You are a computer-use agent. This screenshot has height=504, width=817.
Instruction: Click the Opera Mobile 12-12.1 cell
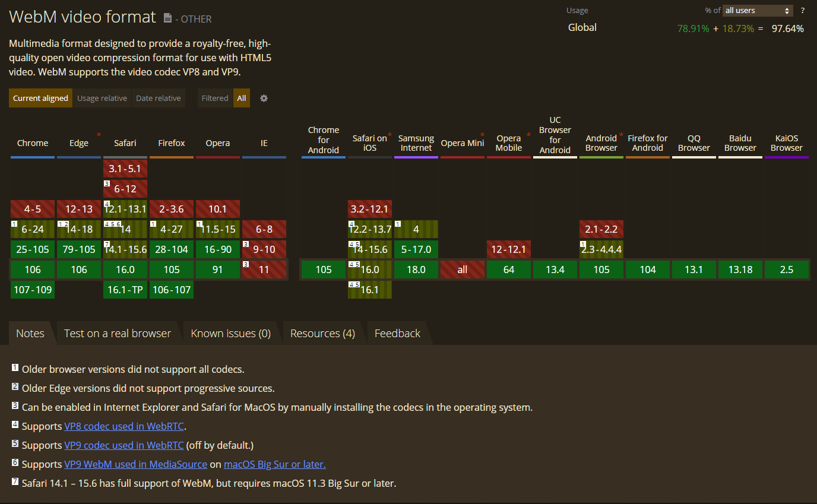(x=509, y=249)
